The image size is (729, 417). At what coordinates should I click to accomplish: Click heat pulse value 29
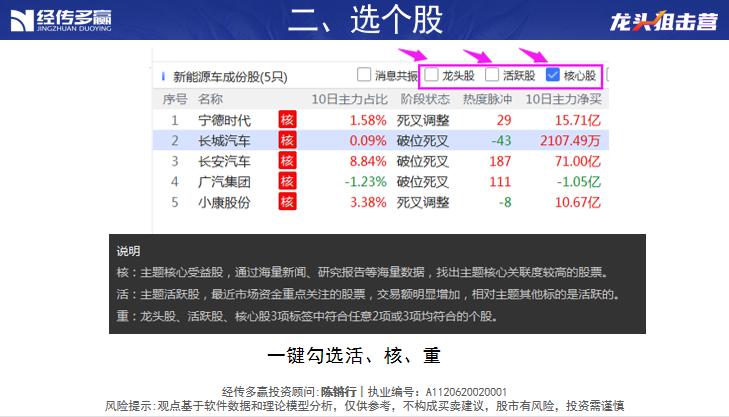[504, 120]
